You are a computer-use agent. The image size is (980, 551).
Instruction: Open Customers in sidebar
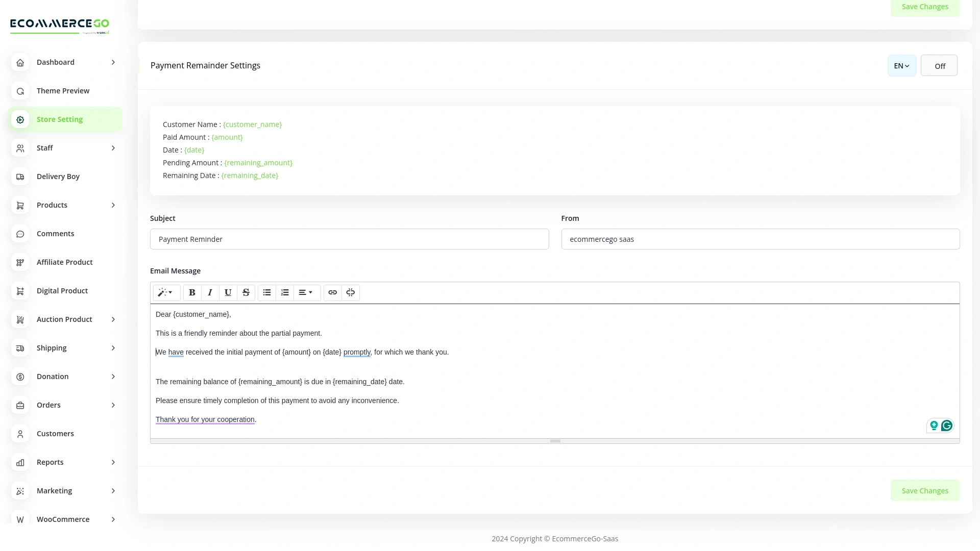[55, 434]
